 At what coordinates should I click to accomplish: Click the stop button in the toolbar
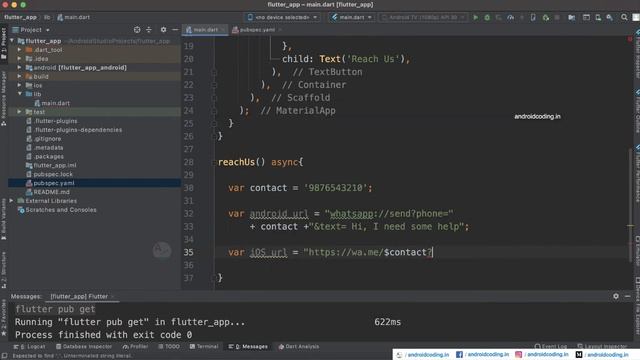click(557, 18)
